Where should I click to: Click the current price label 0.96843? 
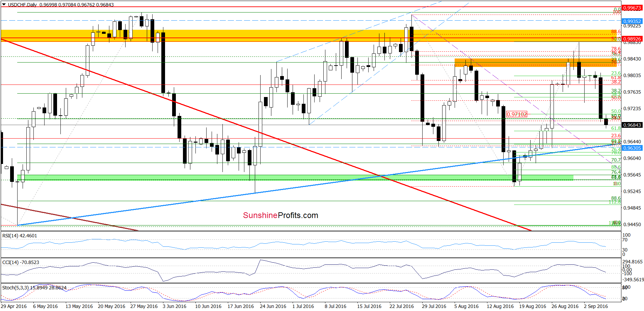click(632, 125)
